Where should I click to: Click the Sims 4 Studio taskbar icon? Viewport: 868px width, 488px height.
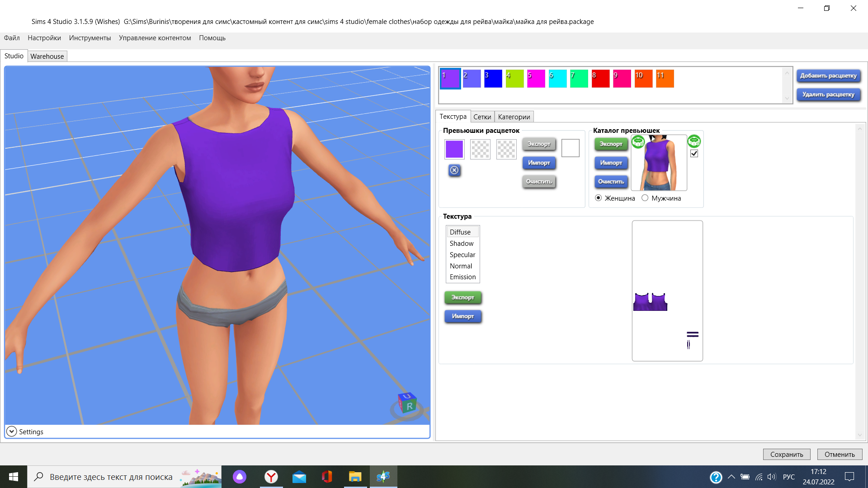(x=383, y=477)
